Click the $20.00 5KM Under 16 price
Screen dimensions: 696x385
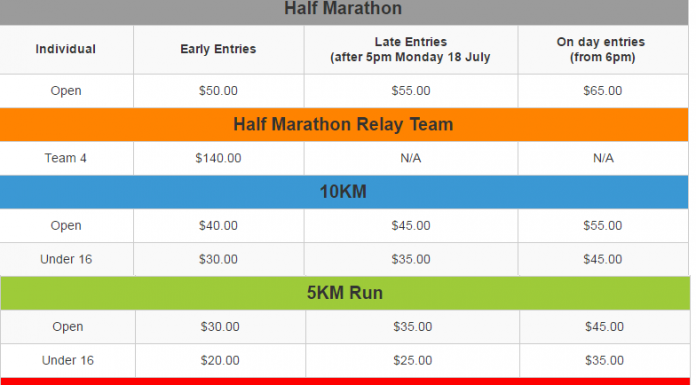pyautogui.click(x=220, y=360)
